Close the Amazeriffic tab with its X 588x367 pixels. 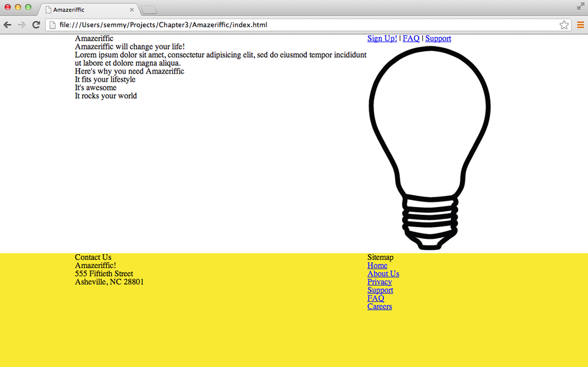132,10
